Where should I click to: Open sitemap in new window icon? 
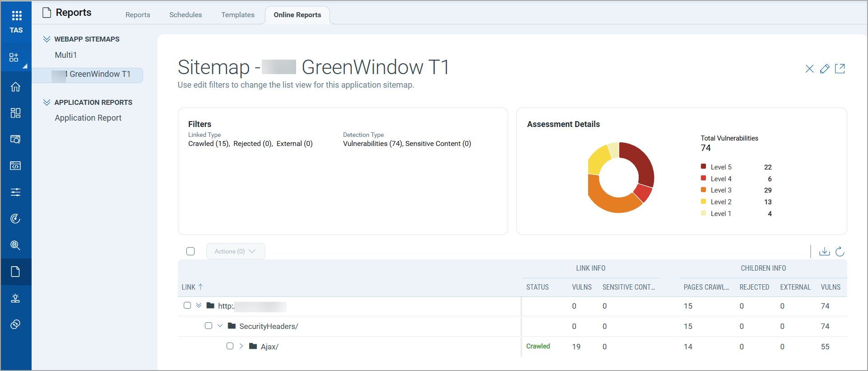pos(840,69)
